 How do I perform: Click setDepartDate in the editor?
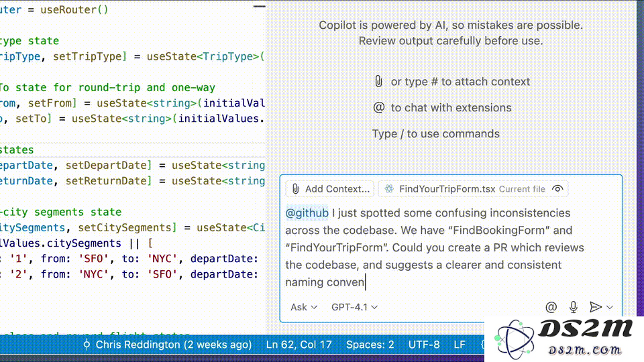[105, 166]
